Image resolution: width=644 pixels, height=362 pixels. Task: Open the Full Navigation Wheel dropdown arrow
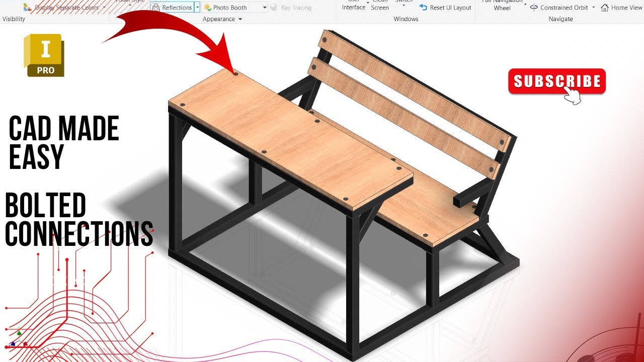click(x=525, y=4)
